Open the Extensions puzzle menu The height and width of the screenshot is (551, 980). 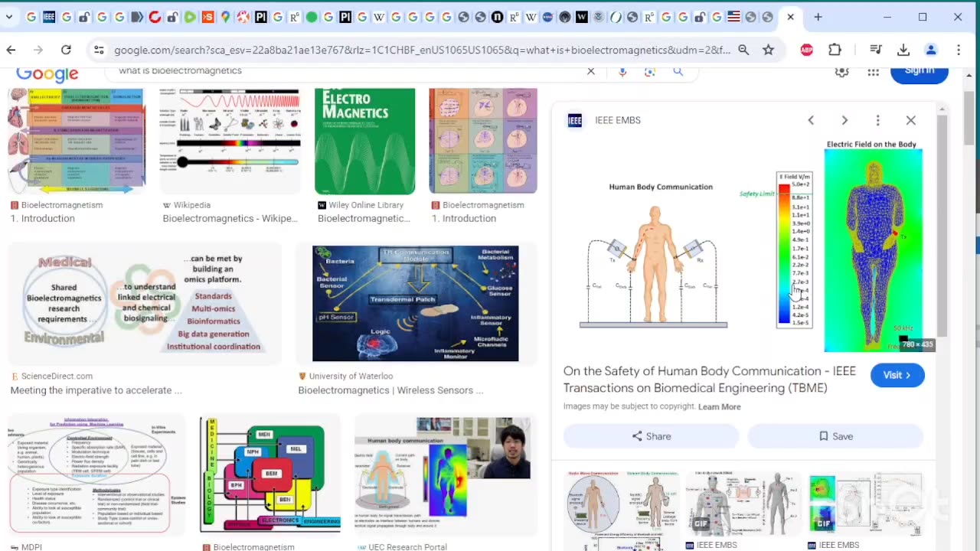[835, 50]
